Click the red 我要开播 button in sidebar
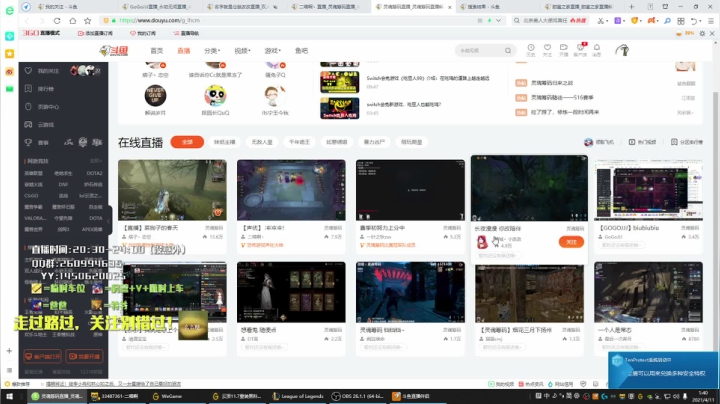 point(84,356)
